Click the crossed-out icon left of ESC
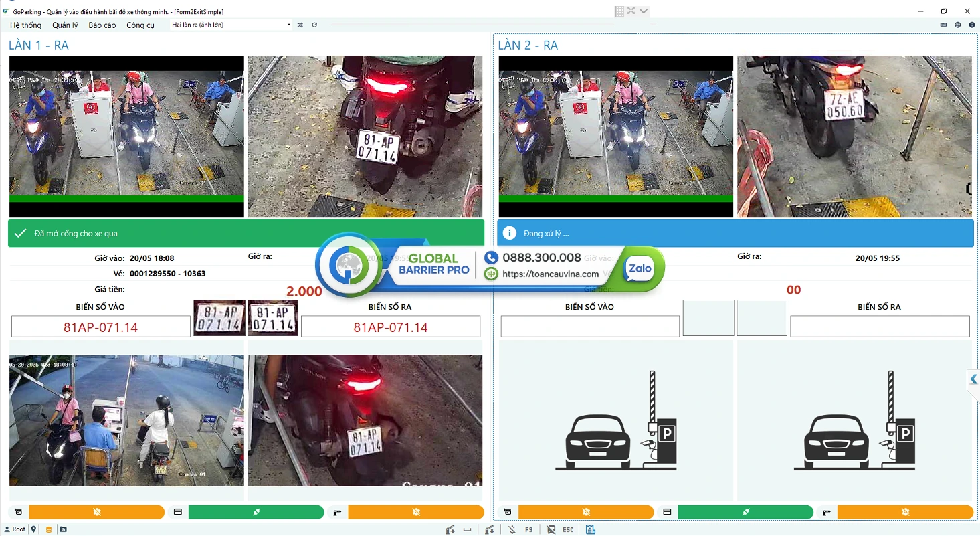This screenshot has width=980, height=536. (x=551, y=529)
